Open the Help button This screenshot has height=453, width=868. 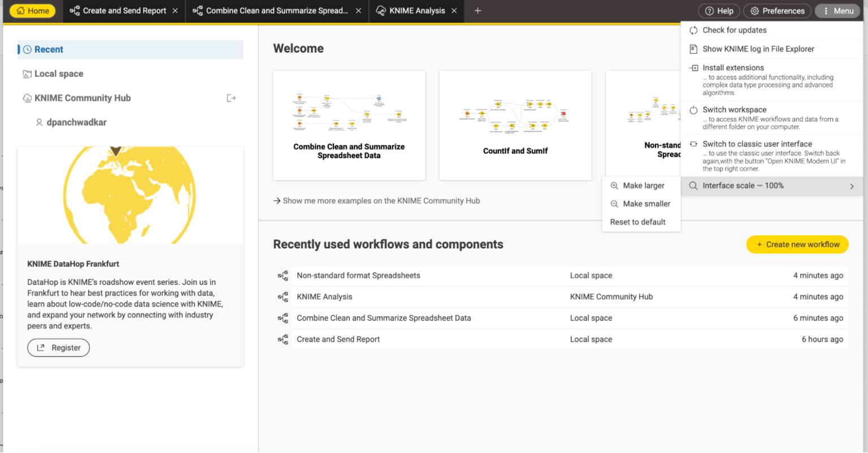[719, 11]
